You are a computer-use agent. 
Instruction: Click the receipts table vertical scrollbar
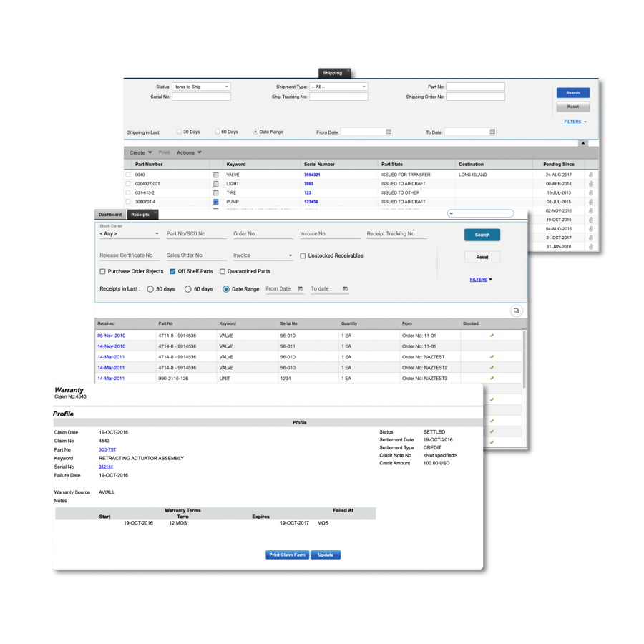[x=525, y=358]
